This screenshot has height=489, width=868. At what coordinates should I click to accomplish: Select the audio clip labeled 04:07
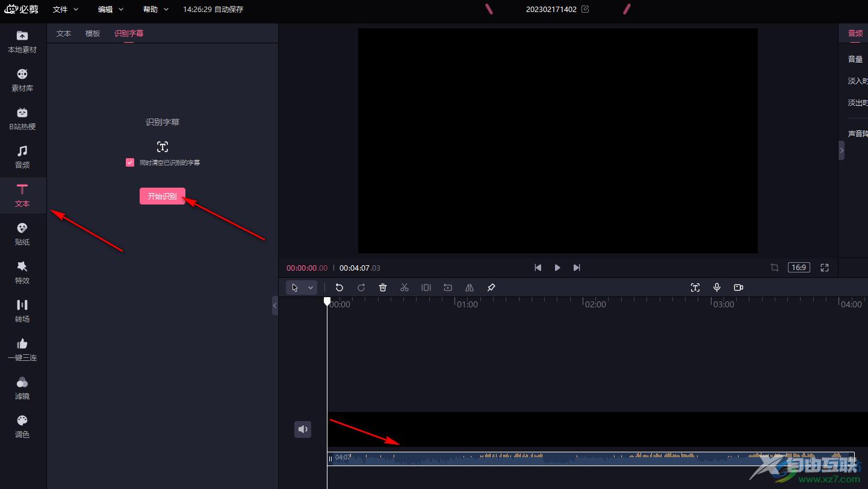coord(591,459)
